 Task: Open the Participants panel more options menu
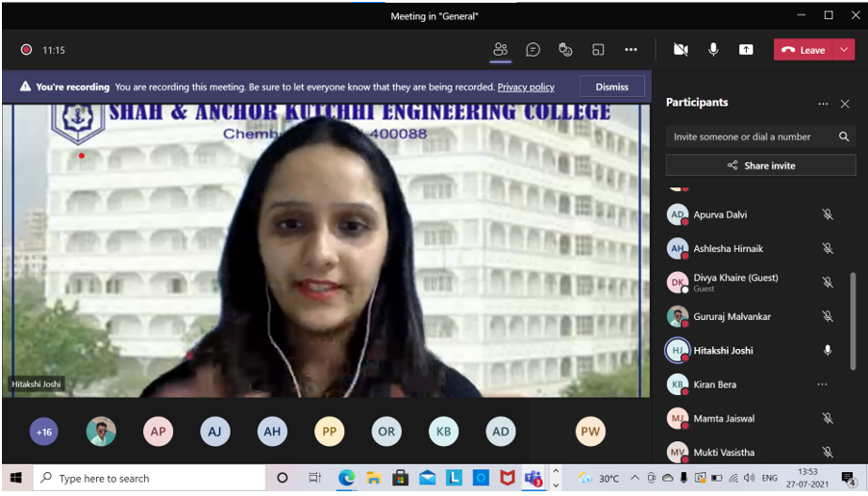click(x=823, y=104)
